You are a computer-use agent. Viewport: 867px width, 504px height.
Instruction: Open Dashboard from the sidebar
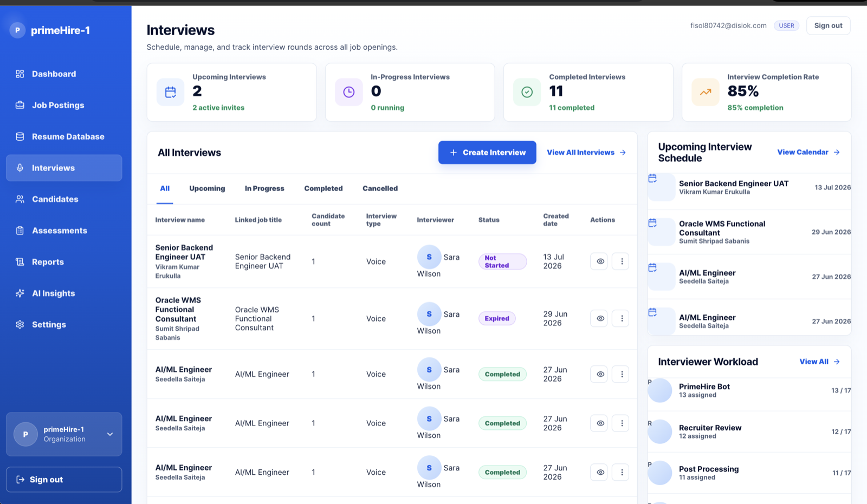(64, 74)
